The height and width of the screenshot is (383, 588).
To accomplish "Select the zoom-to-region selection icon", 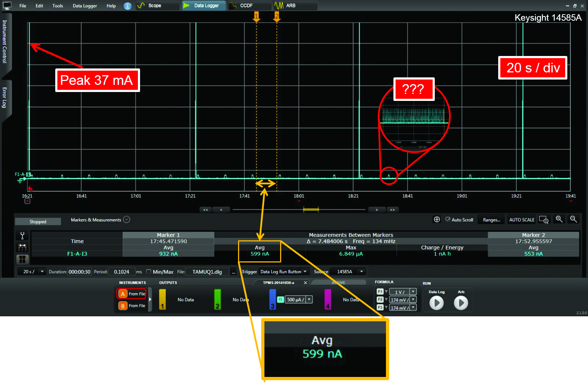I will (543, 220).
